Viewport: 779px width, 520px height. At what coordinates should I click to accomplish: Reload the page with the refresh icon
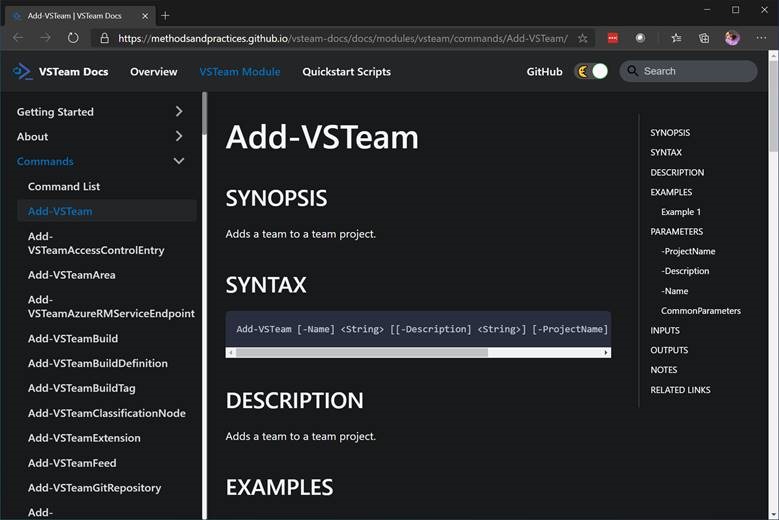click(73, 38)
